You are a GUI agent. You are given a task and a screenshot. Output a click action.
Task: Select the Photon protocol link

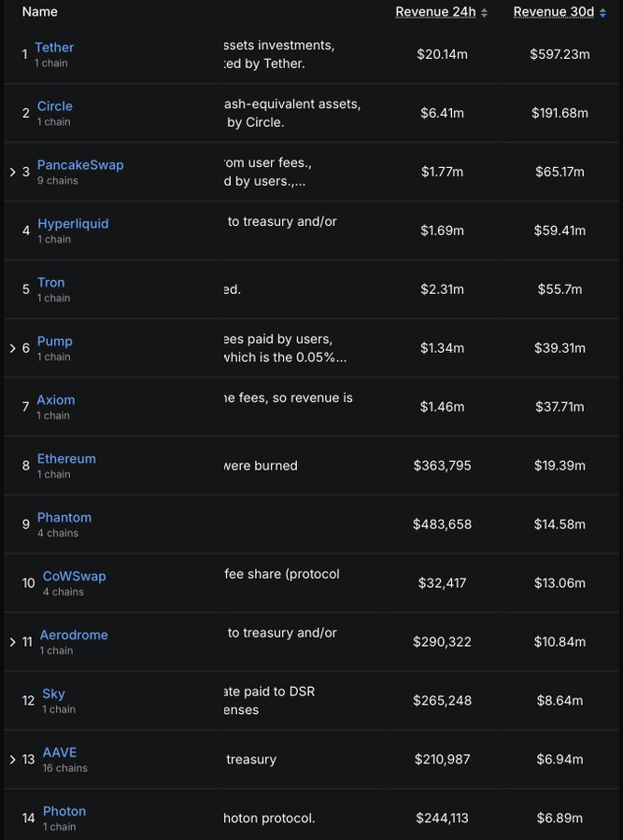[64, 812]
